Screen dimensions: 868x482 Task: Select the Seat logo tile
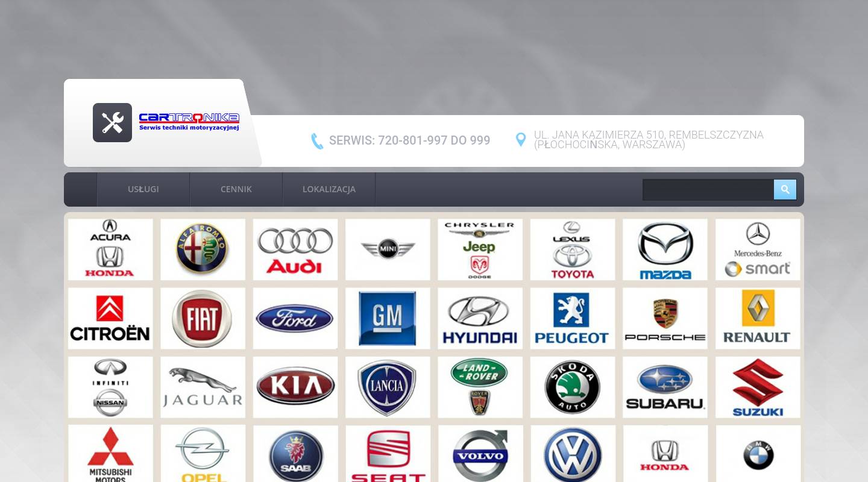pos(388,454)
